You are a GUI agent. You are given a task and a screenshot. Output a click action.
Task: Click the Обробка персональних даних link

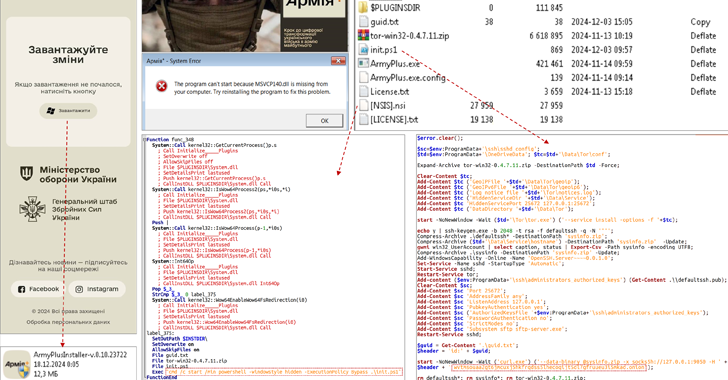pos(68,322)
